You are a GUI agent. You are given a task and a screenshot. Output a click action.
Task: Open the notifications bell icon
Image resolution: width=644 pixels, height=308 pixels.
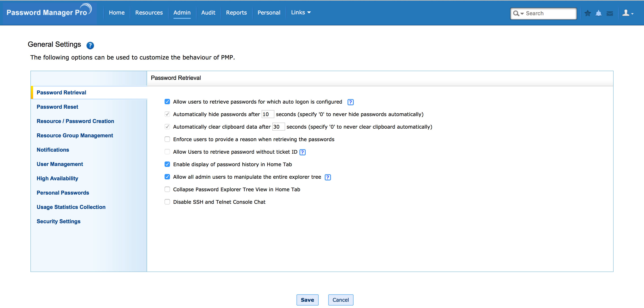[x=599, y=13]
